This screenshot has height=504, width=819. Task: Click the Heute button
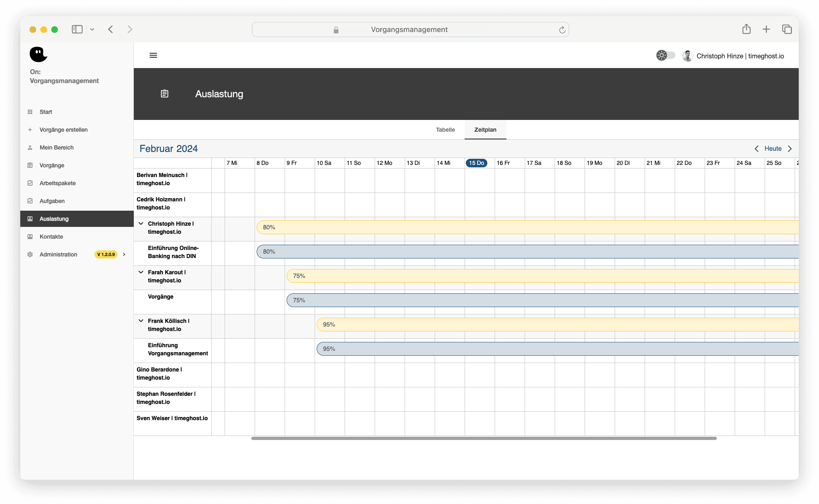[773, 149]
